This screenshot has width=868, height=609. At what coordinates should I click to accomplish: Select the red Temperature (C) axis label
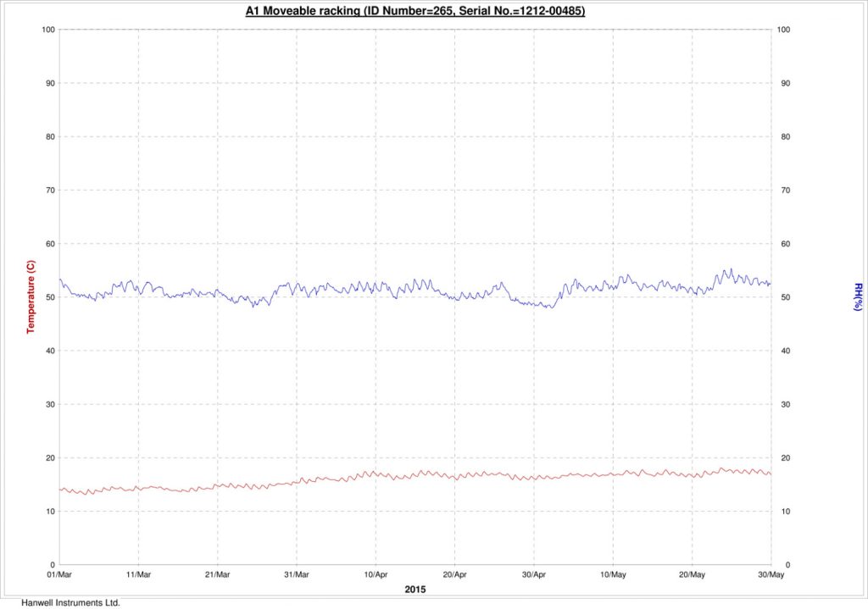pyautogui.click(x=31, y=296)
